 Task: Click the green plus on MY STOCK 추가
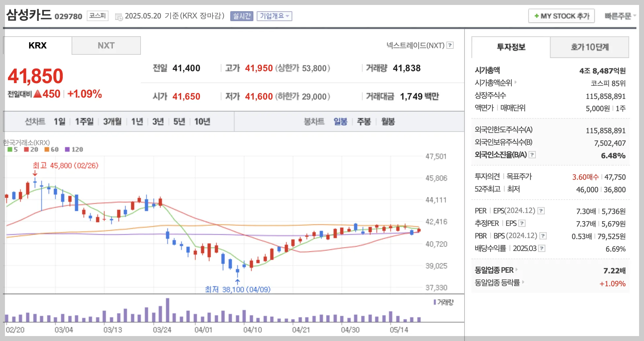pyautogui.click(x=536, y=16)
